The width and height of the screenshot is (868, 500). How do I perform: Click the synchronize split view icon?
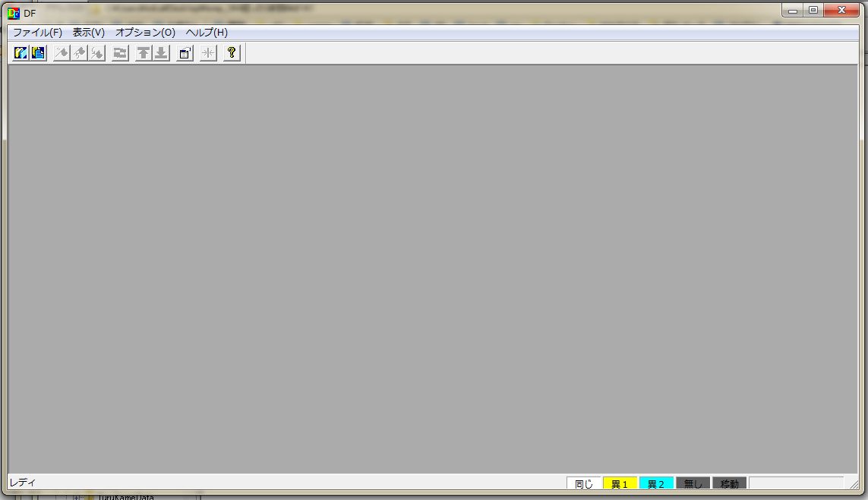click(x=207, y=52)
